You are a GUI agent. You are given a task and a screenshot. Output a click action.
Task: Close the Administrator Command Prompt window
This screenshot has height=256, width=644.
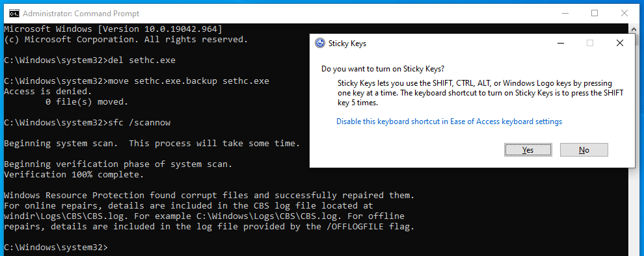624,13
